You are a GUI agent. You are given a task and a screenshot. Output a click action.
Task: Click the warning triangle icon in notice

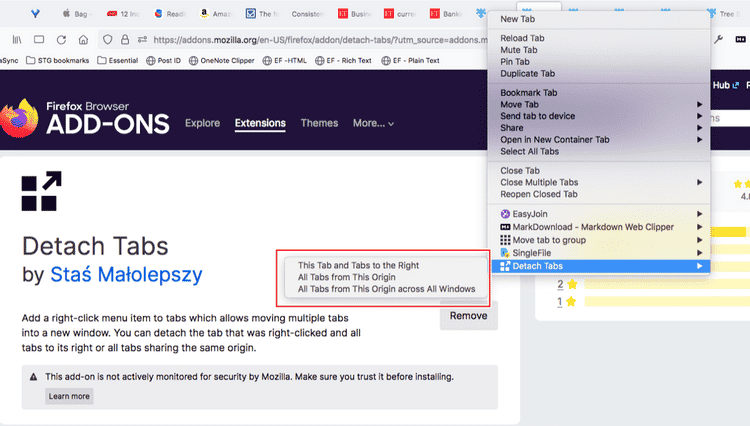point(33,377)
